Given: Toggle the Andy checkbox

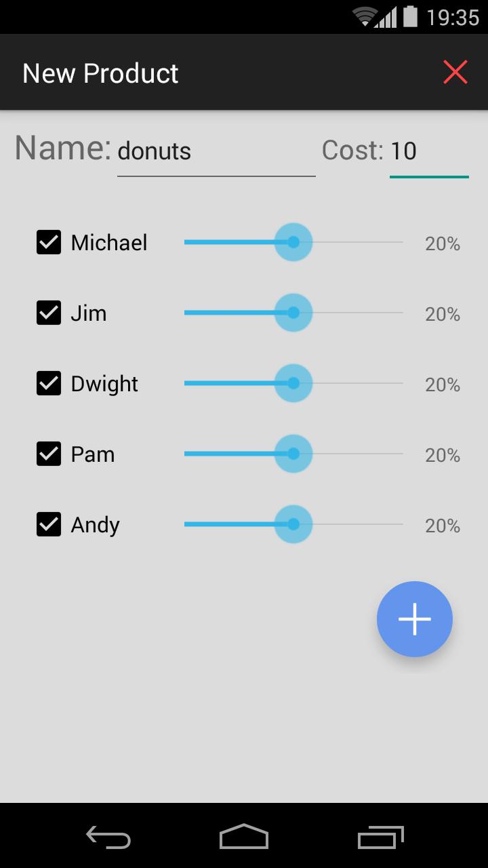Looking at the screenshot, I should coord(49,524).
